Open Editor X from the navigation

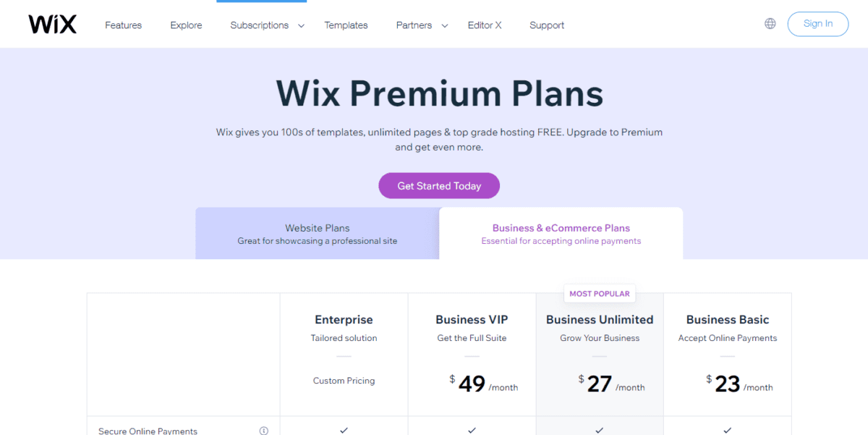tap(484, 25)
